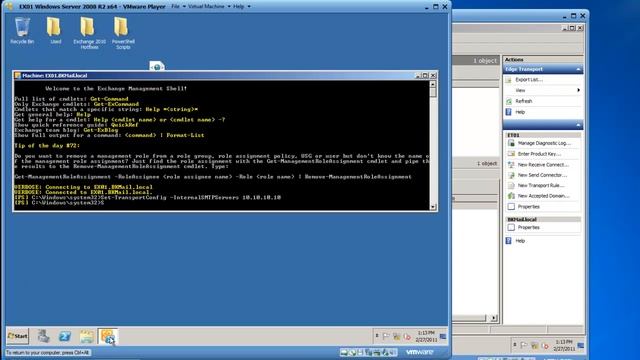640x360 pixels.
Task: Select Enter Product Key action
Action: point(539,154)
